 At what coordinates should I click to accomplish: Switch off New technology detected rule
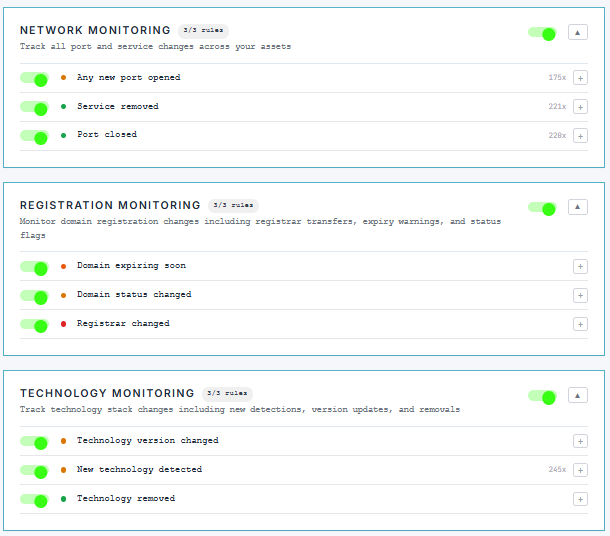(34, 471)
